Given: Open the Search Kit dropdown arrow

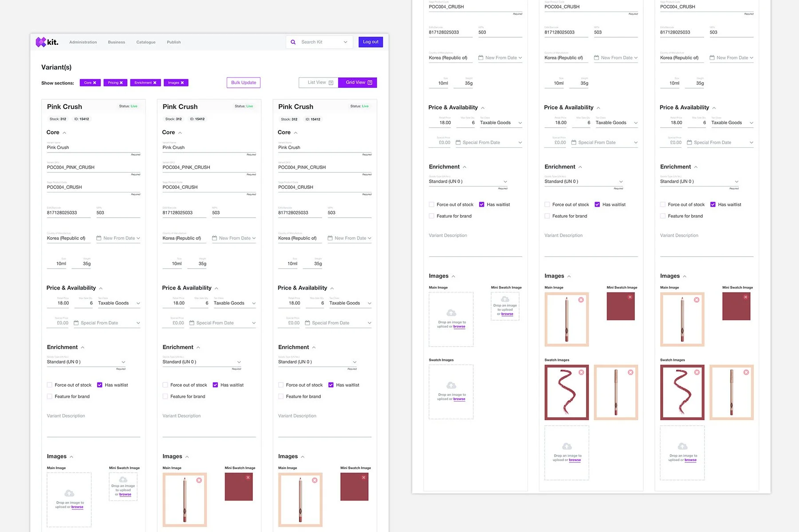Looking at the screenshot, I should pos(346,42).
